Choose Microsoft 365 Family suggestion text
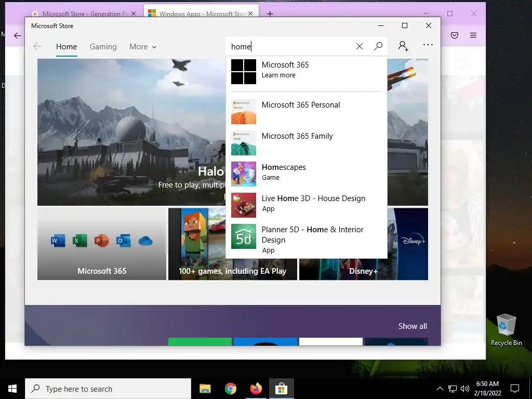The height and width of the screenshot is (399, 532). click(x=297, y=136)
